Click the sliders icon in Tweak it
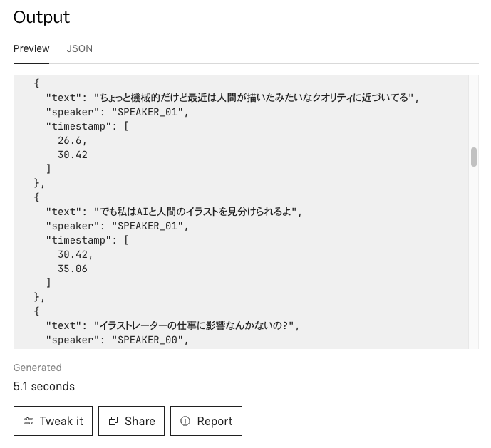 (x=29, y=421)
